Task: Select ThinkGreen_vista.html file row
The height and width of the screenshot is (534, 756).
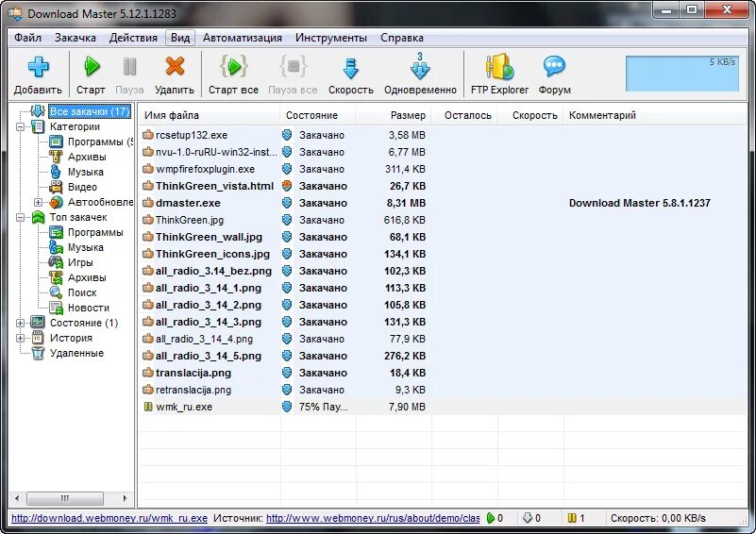Action: pyautogui.click(x=444, y=186)
